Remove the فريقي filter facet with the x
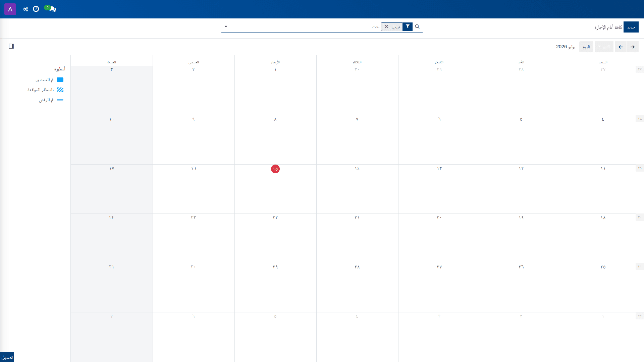 pyautogui.click(x=386, y=26)
